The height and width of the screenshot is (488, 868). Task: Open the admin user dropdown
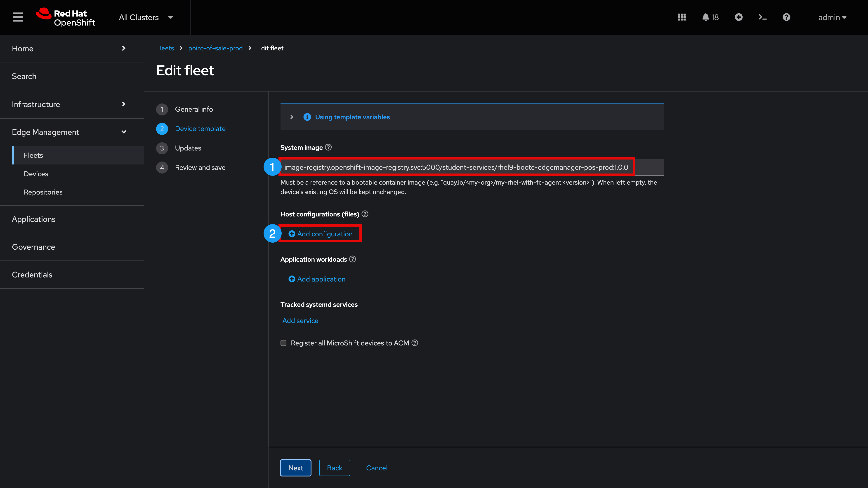pyautogui.click(x=832, y=17)
